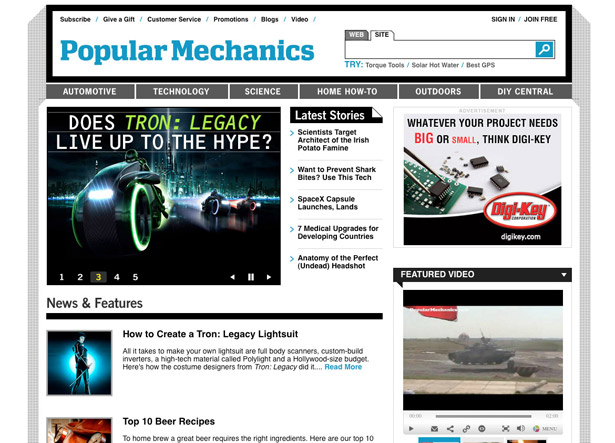Jump to carousel slide 5
Viewport: 615px width, 443px height.
(x=135, y=277)
